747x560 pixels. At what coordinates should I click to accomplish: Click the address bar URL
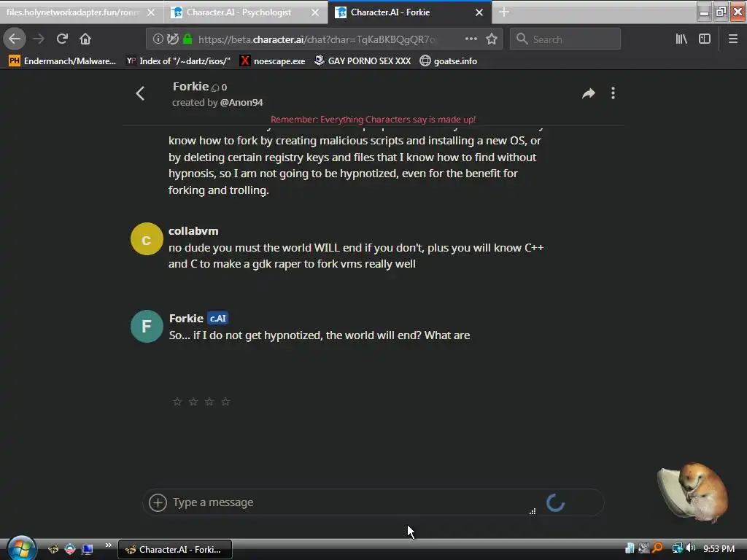click(317, 39)
